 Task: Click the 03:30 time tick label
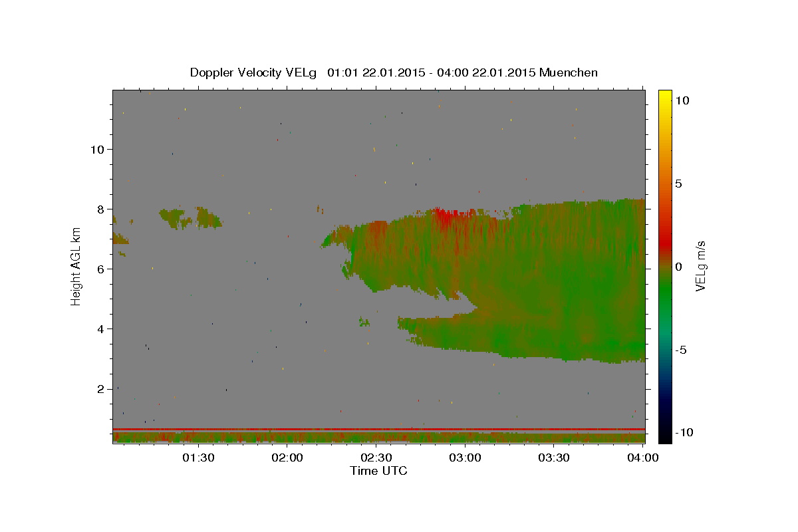(x=553, y=458)
